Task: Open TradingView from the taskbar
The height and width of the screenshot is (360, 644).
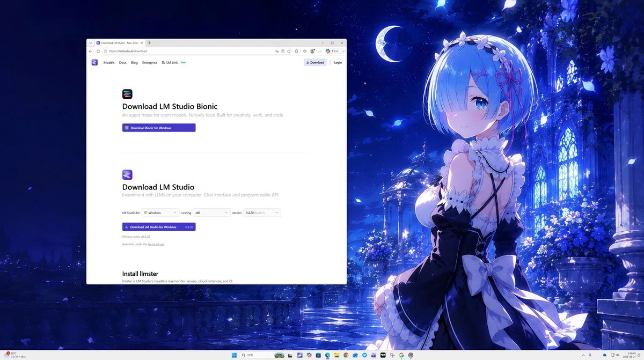Action: pyautogui.click(x=383, y=355)
